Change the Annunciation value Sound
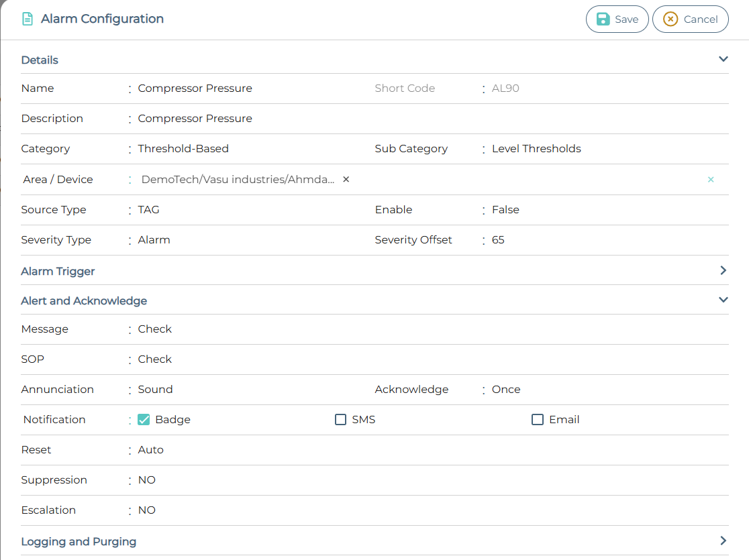749x560 pixels. [x=155, y=390]
